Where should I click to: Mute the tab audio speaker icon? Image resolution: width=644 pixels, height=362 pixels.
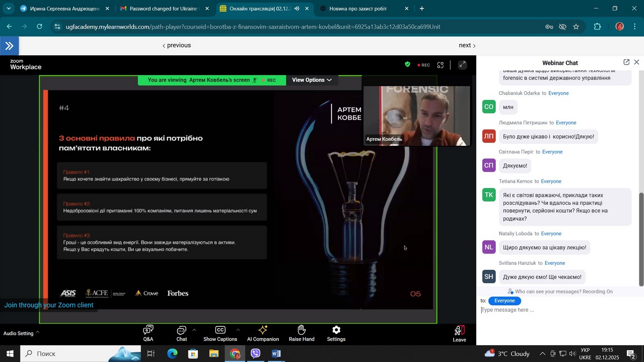297,8
